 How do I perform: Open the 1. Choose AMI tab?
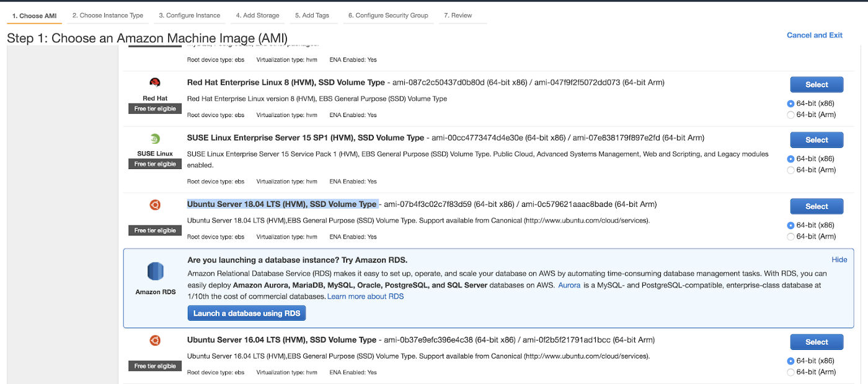pyautogui.click(x=34, y=15)
